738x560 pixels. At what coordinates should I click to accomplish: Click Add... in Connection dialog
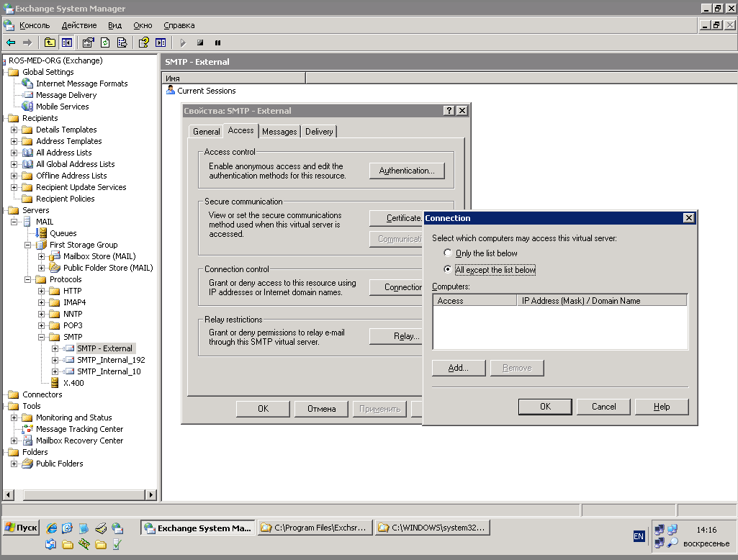pyautogui.click(x=459, y=368)
